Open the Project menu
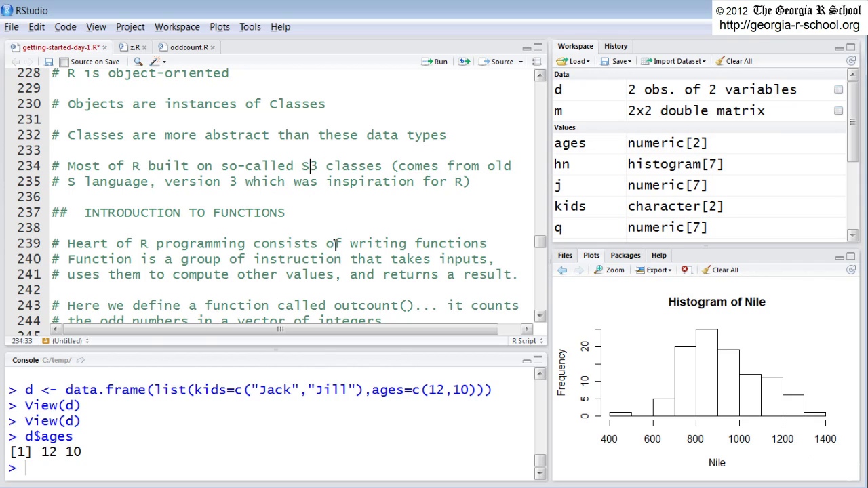868x488 pixels. pyautogui.click(x=130, y=27)
